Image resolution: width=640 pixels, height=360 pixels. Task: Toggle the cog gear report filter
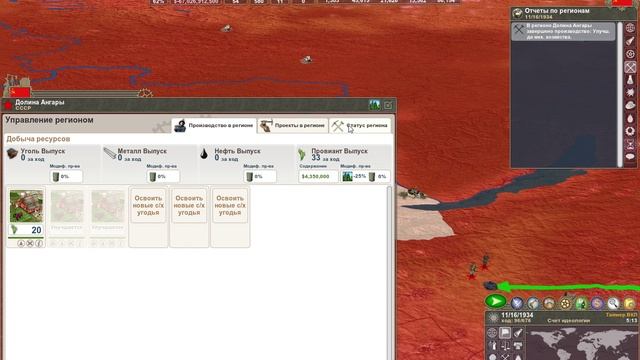click(x=630, y=131)
